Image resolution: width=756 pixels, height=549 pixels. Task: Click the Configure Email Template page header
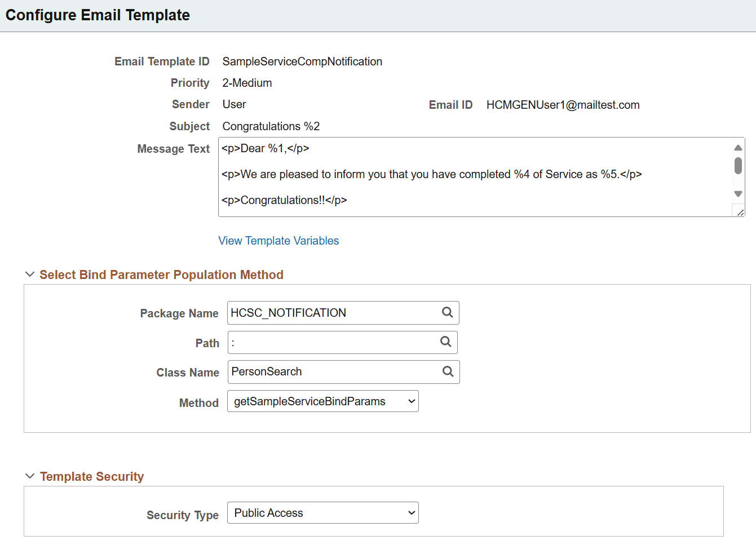[97, 15]
